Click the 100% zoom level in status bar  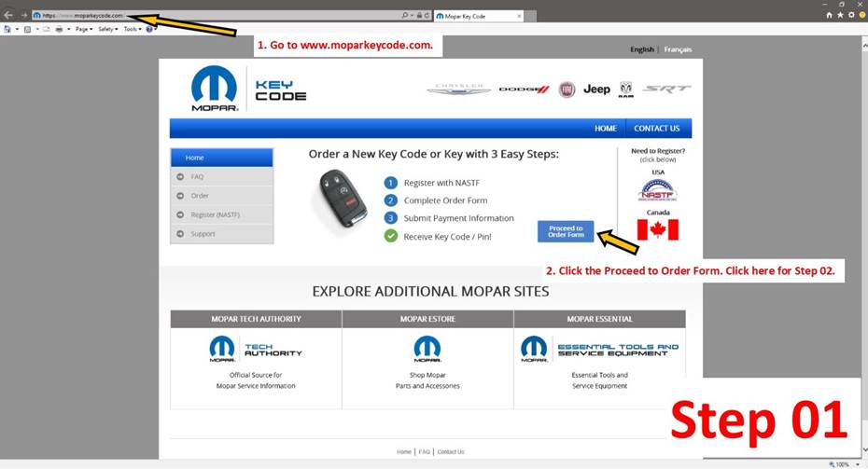(842, 464)
